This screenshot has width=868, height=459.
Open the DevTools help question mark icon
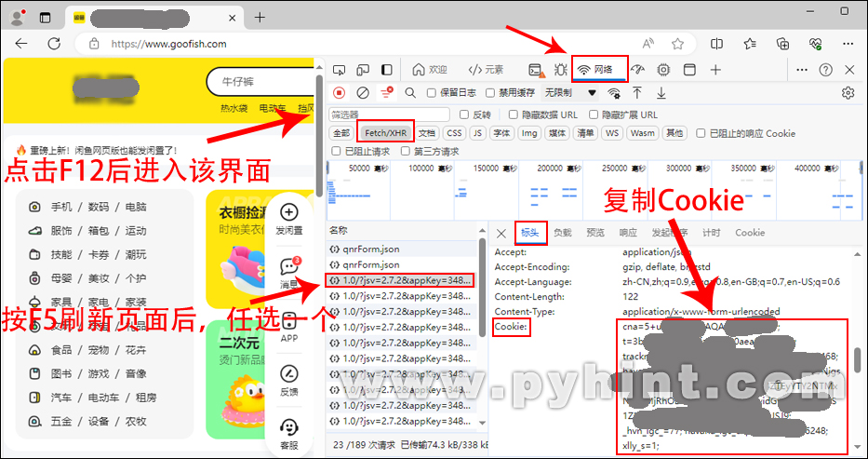pos(826,70)
